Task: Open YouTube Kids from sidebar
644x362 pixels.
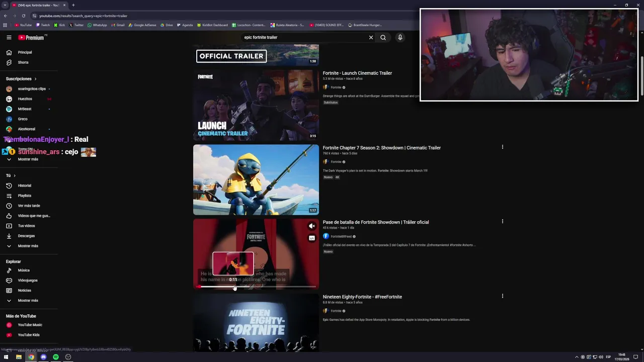Action: point(29,335)
